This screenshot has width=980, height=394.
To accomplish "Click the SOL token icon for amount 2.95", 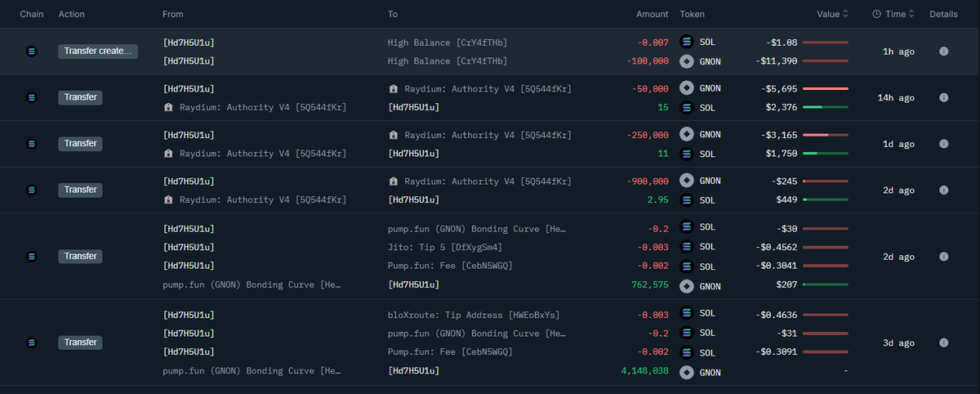I will tap(687, 199).
